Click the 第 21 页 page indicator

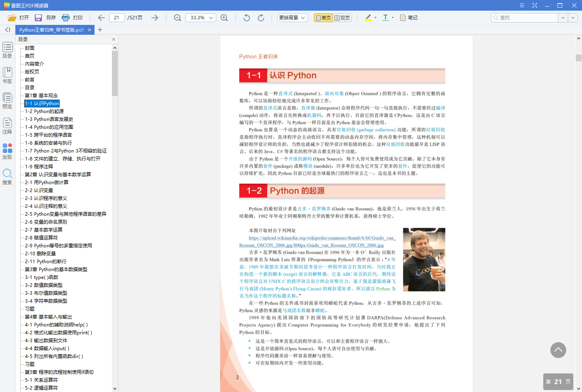tap(558, 382)
